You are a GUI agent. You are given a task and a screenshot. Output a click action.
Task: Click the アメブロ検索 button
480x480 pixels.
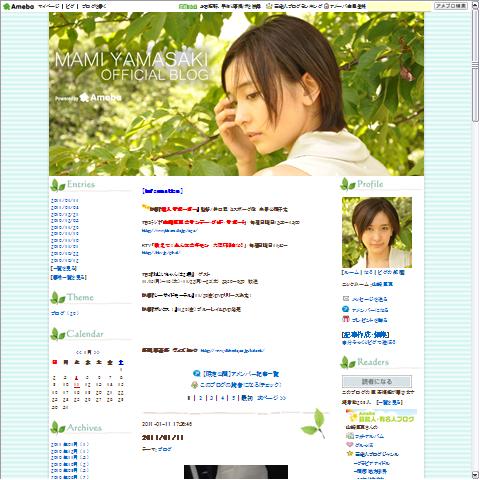pos(451,6)
